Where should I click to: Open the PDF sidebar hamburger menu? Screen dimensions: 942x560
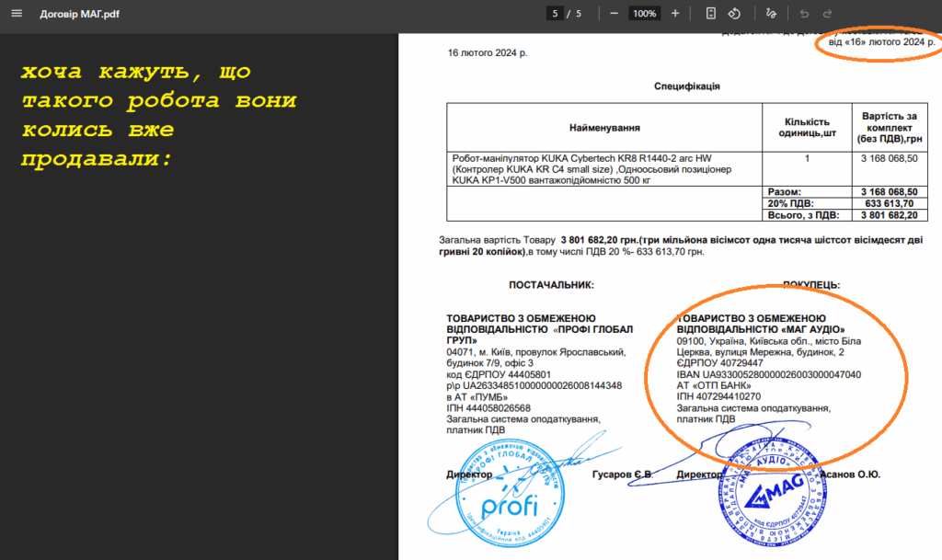(x=16, y=14)
